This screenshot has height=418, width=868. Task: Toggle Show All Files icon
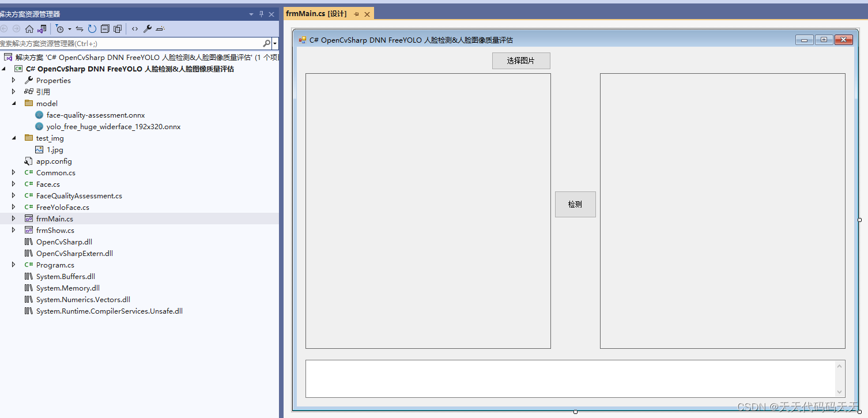click(118, 29)
